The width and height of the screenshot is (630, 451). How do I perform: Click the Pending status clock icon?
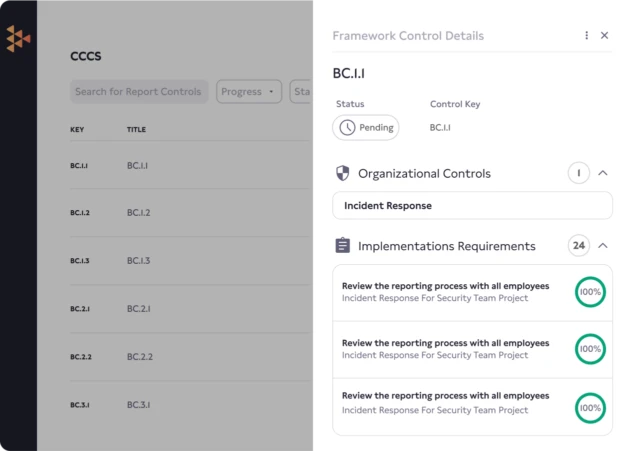pyautogui.click(x=347, y=128)
